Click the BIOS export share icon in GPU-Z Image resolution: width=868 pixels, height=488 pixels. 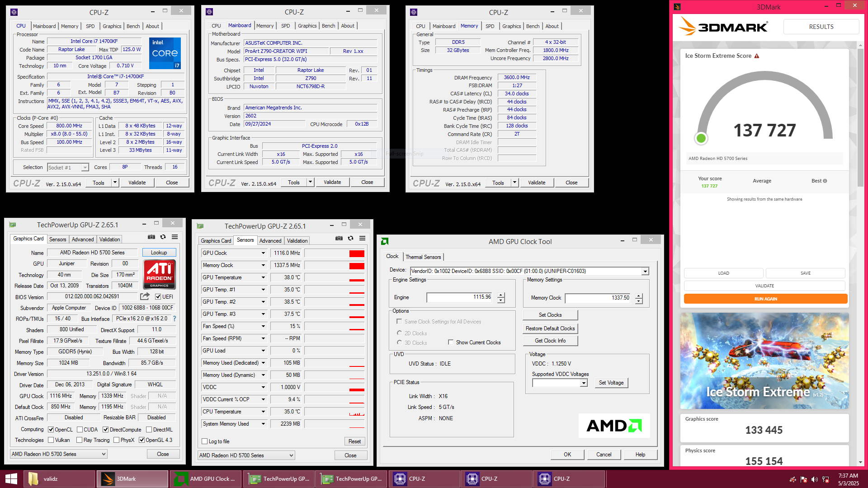(x=145, y=296)
